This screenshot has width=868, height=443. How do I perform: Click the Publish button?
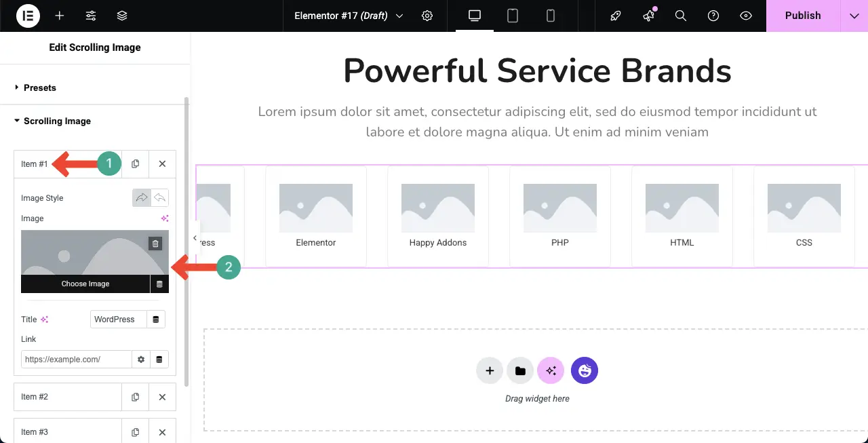coord(803,16)
